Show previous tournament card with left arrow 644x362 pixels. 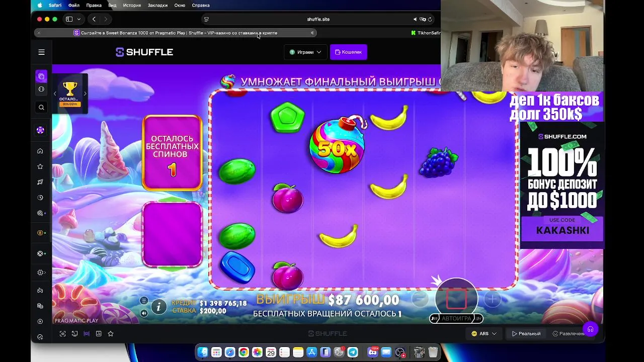coord(55,94)
